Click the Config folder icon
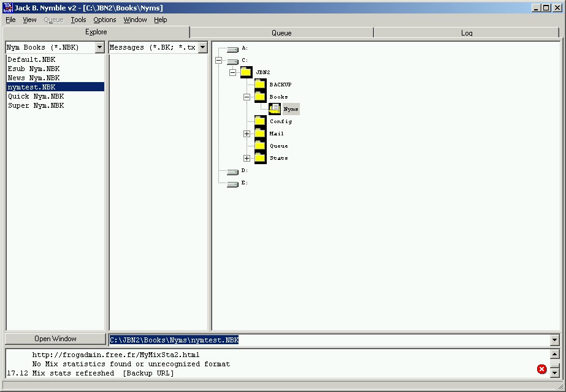The width and height of the screenshot is (566, 392). pyautogui.click(x=260, y=121)
